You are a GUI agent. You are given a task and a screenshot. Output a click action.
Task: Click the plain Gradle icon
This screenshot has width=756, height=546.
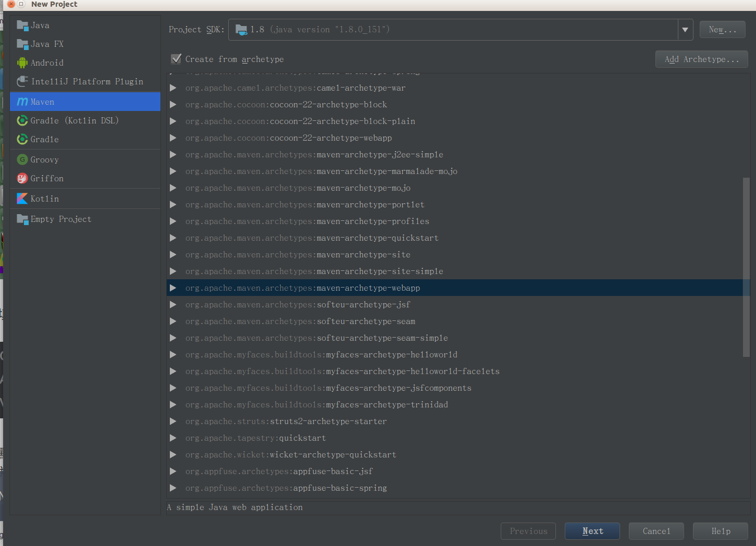click(x=22, y=140)
